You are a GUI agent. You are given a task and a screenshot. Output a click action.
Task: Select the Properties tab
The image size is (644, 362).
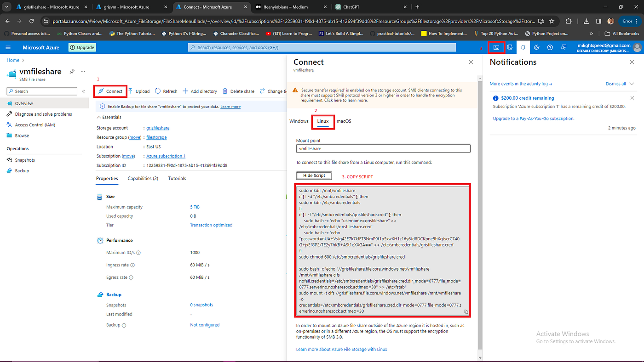coord(107,178)
